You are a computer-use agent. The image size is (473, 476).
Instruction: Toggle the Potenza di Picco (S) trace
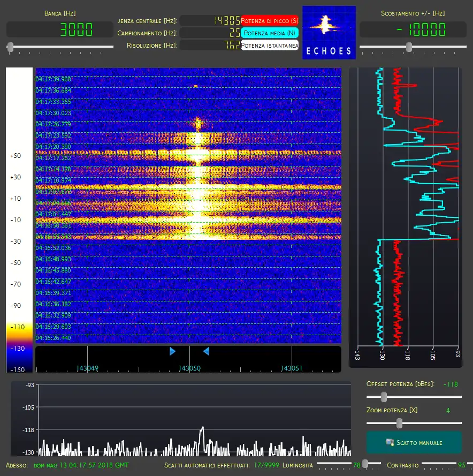270,21
